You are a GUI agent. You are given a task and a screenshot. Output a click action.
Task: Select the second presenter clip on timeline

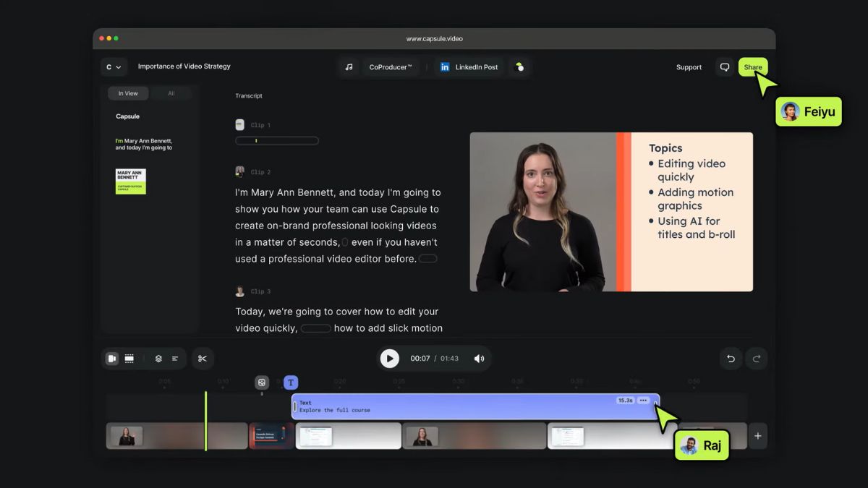[x=475, y=436]
